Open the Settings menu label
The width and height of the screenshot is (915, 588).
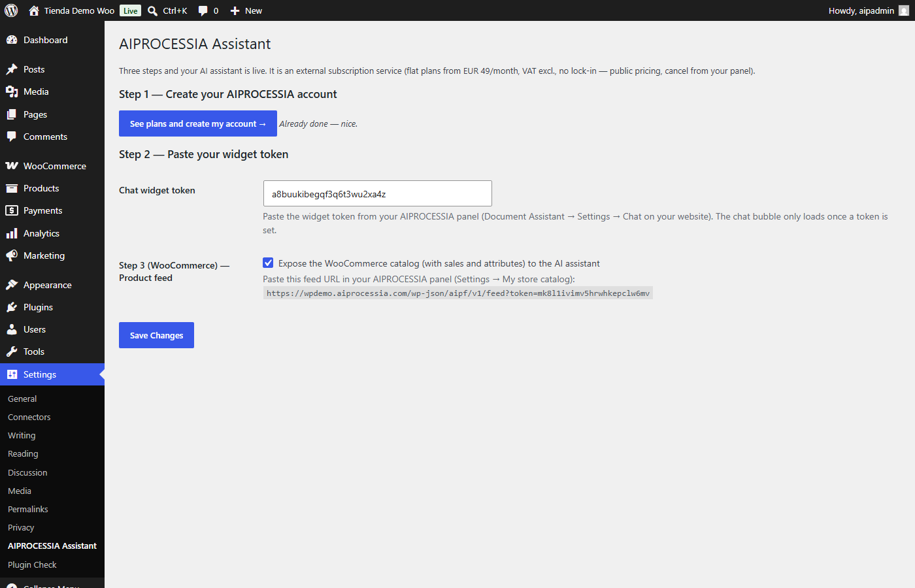(40, 374)
